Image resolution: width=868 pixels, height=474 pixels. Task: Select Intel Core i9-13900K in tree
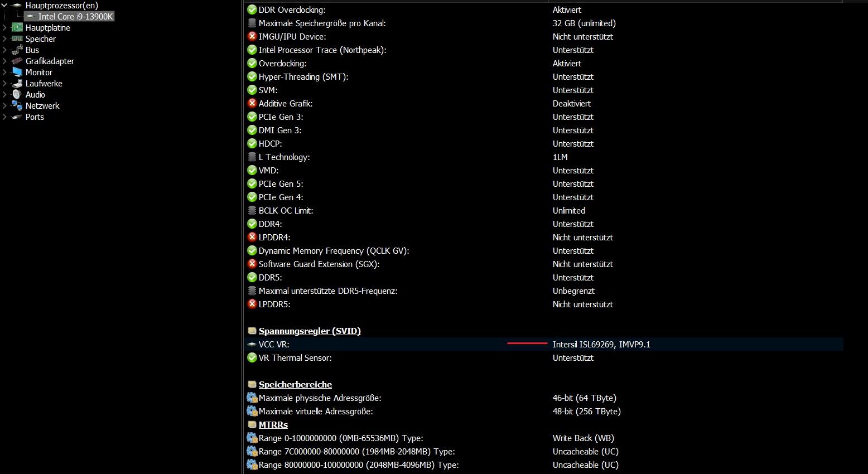[x=75, y=17]
